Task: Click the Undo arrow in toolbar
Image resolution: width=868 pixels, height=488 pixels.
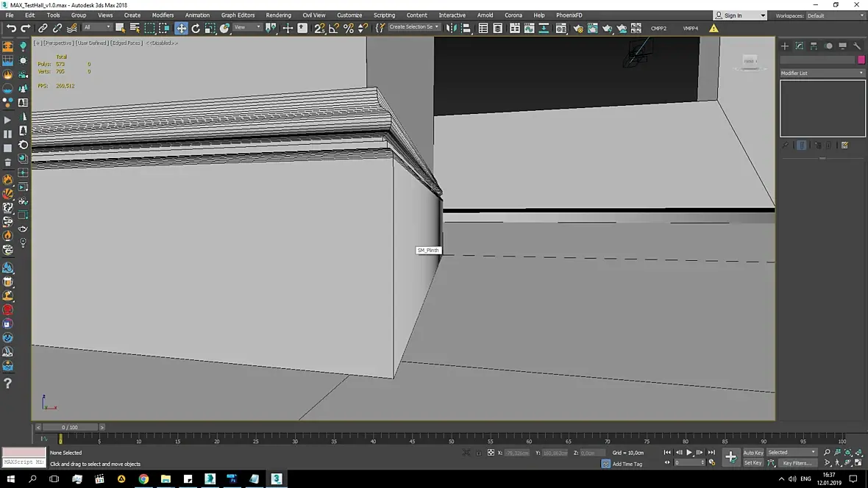Action: (x=10, y=28)
